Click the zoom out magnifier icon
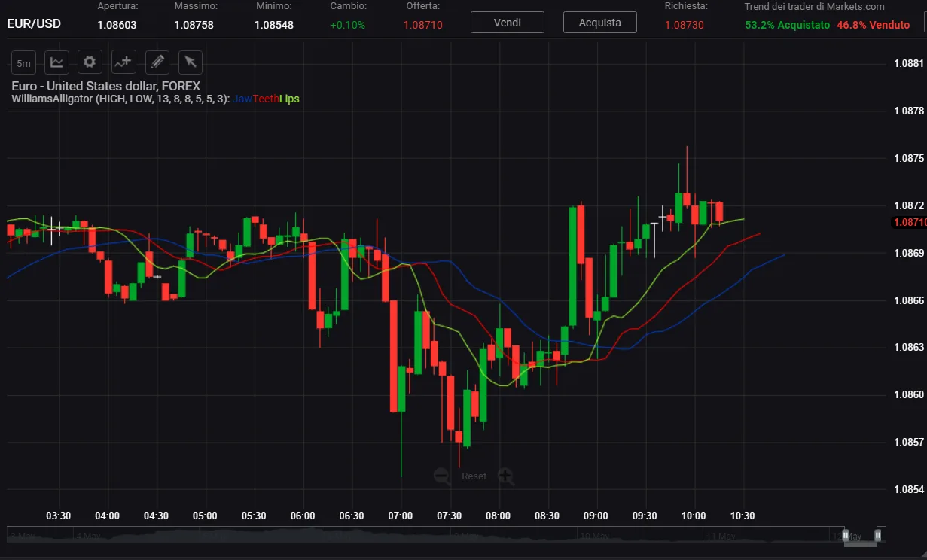The image size is (927, 560). [442, 476]
